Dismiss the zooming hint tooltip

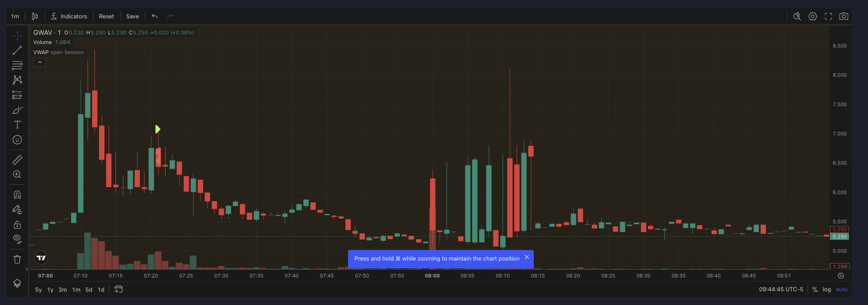[527, 257]
